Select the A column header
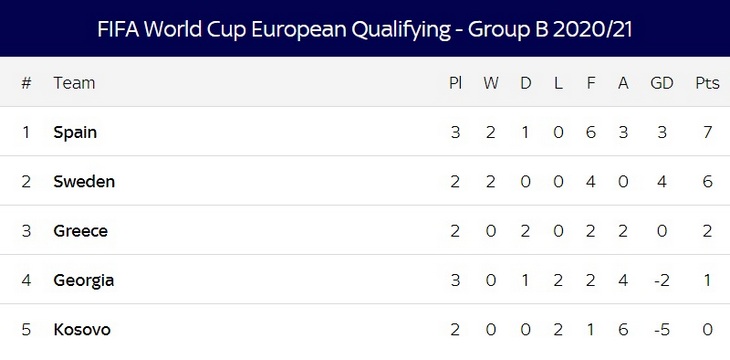Screen dimensions: 730x360 [x=623, y=83]
